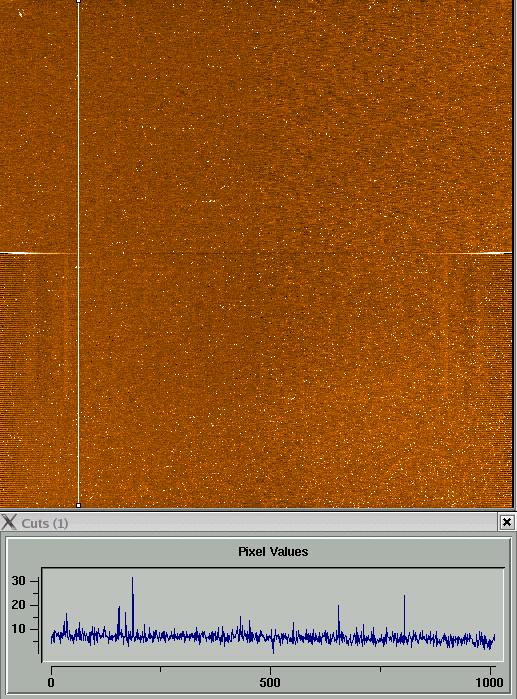Click the Pixel Values plot title

coord(273,551)
